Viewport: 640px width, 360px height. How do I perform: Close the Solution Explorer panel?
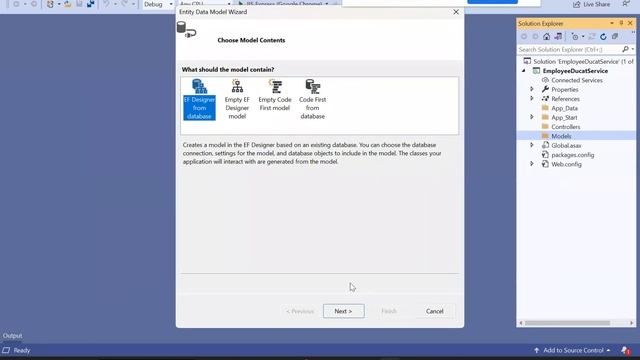(x=630, y=23)
